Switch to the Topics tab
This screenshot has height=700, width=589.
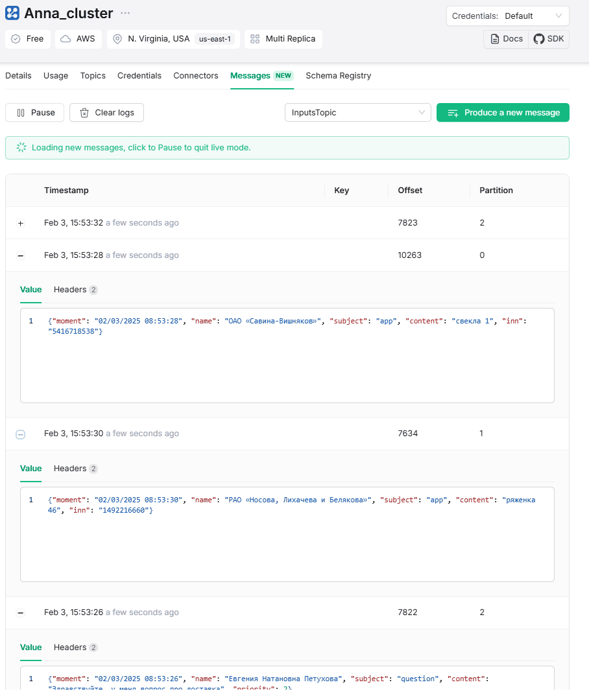pyautogui.click(x=93, y=75)
